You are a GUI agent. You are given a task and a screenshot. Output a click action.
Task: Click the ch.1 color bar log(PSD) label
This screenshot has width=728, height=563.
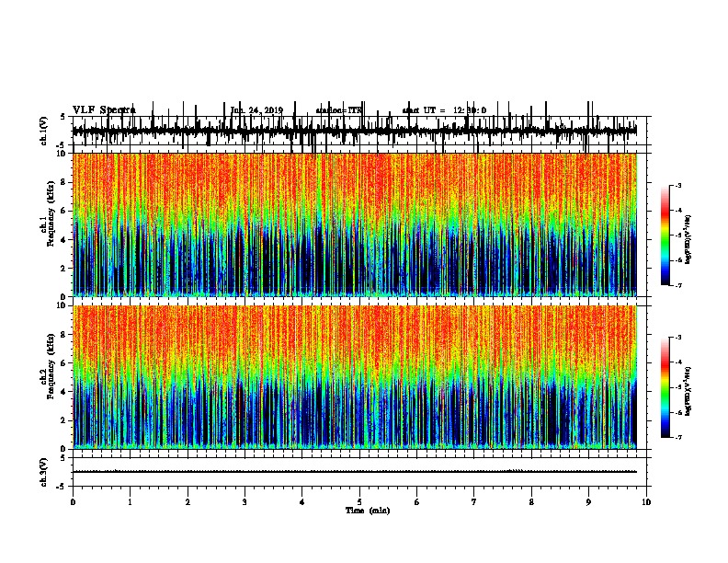[688, 240]
